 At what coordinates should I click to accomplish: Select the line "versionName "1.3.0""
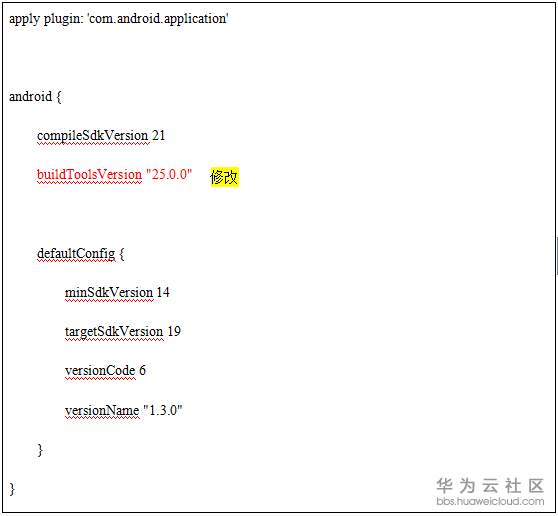coord(123,410)
